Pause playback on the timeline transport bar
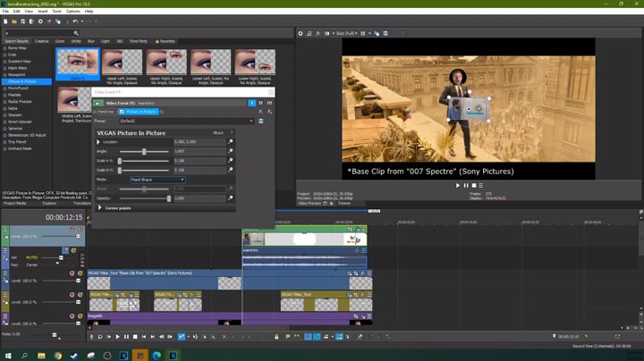Image resolution: width=644 pixels, height=361 pixels. (x=126, y=337)
